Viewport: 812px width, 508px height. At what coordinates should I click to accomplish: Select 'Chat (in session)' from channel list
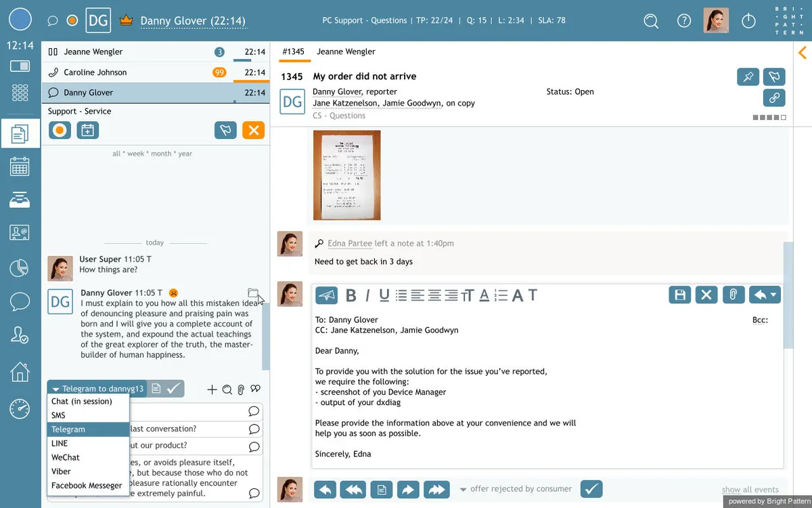88,401
